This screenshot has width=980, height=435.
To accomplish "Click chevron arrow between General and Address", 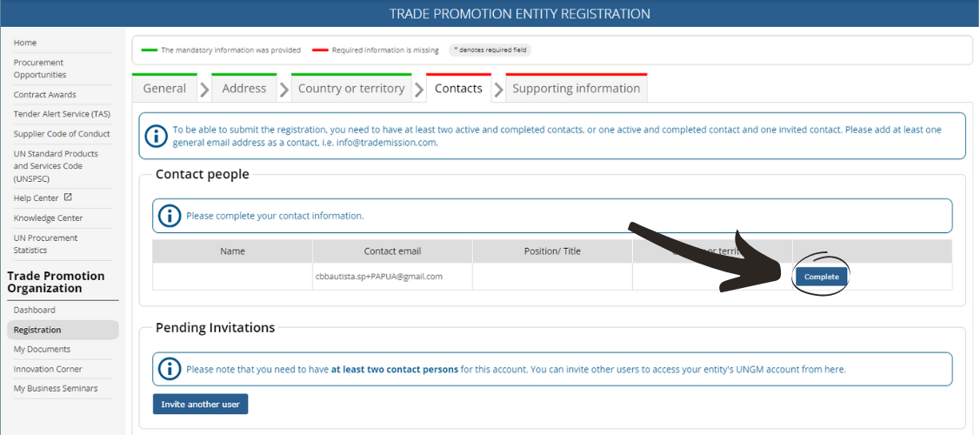I will point(204,89).
